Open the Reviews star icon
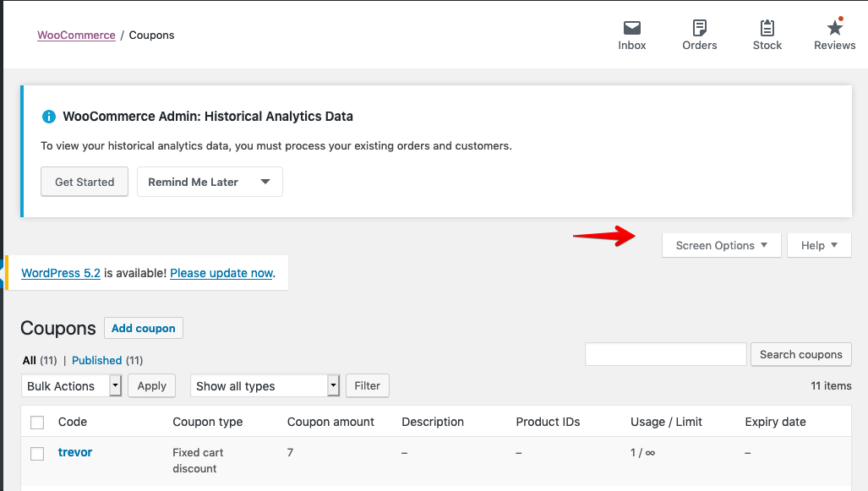This screenshot has width=868, height=491. point(834,27)
